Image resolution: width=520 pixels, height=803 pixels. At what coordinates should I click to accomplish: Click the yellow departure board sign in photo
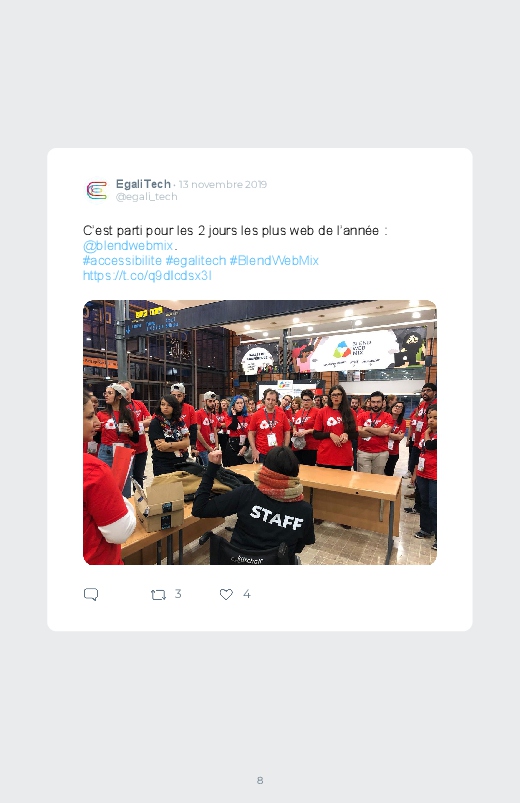[149, 312]
